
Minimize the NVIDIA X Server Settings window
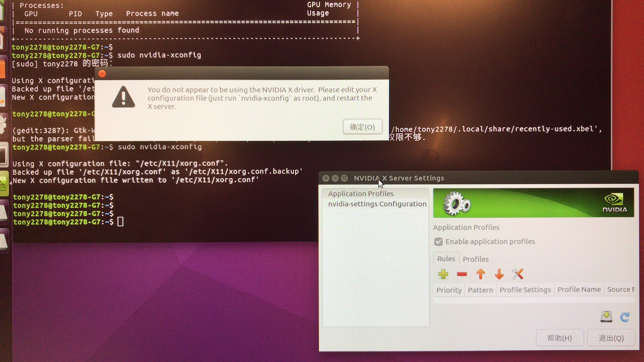click(335, 178)
